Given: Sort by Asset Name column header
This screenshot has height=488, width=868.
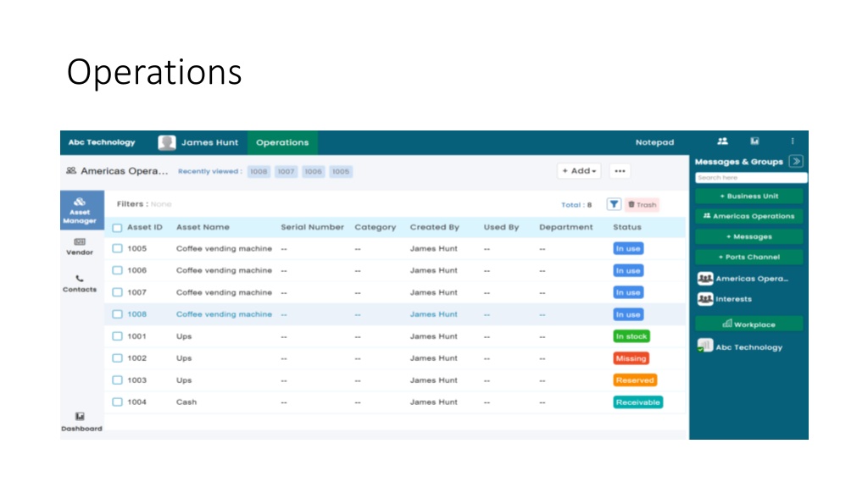Looking at the screenshot, I should [x=203, y=227].
